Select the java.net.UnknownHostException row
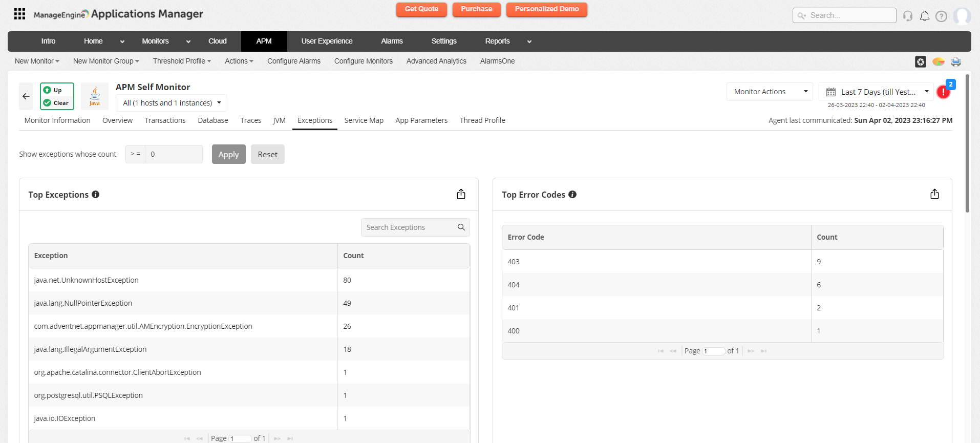 249,280
